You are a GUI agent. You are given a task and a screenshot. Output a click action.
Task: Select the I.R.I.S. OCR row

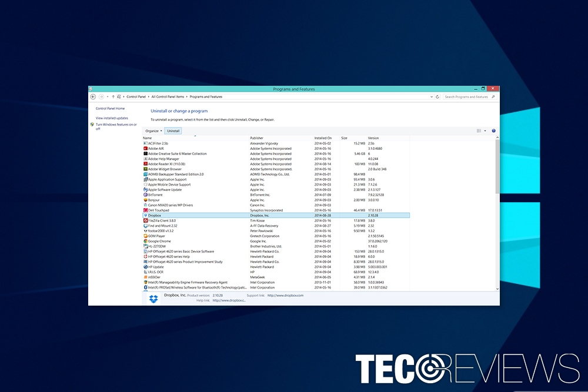[x=276, y=272]
